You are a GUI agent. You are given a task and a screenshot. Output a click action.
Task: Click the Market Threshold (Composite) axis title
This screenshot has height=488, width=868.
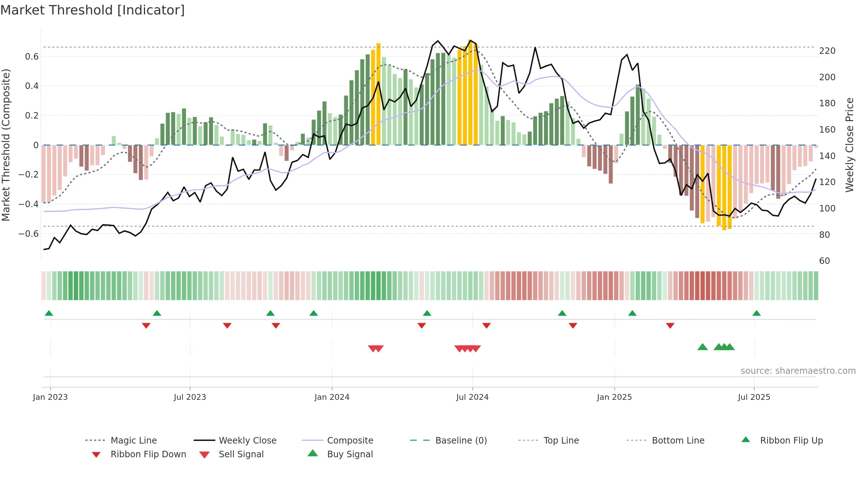point(6,145)
